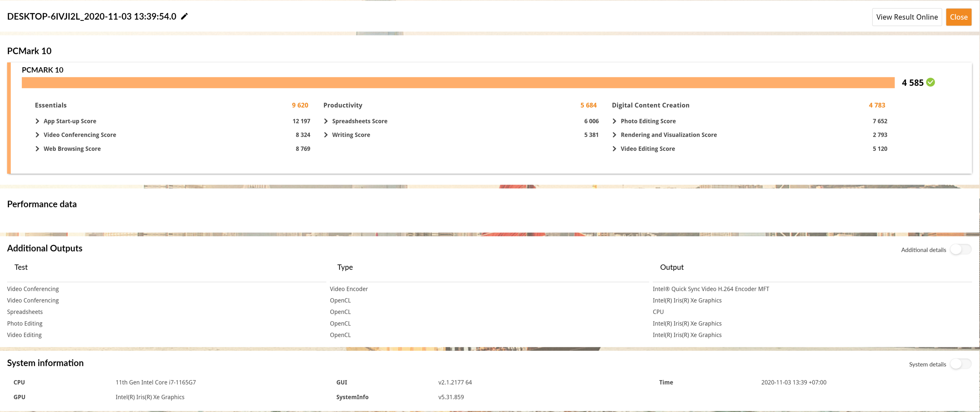
Task: Click the App Start-up value 12 197
Action: coord(301,121)
